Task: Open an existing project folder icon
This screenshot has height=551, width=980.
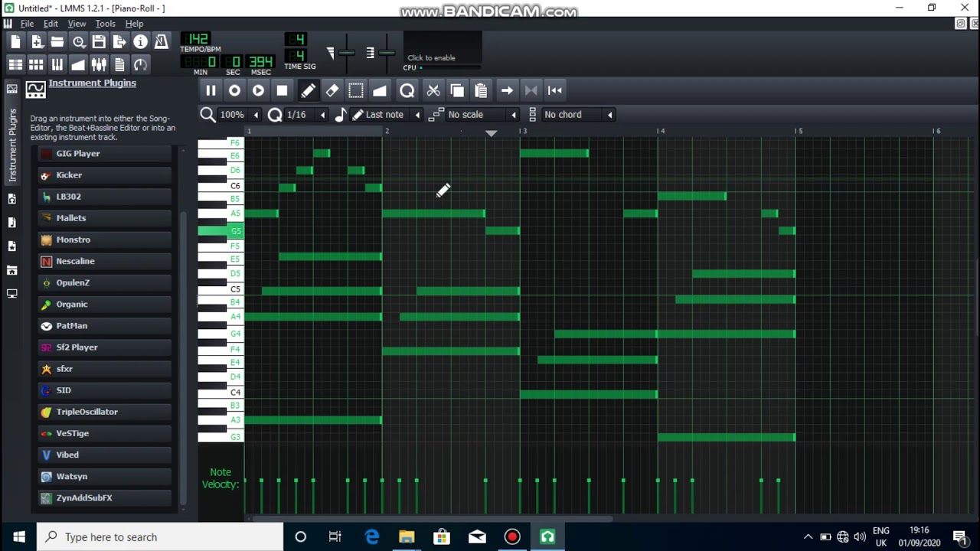Action: (57, 41)
